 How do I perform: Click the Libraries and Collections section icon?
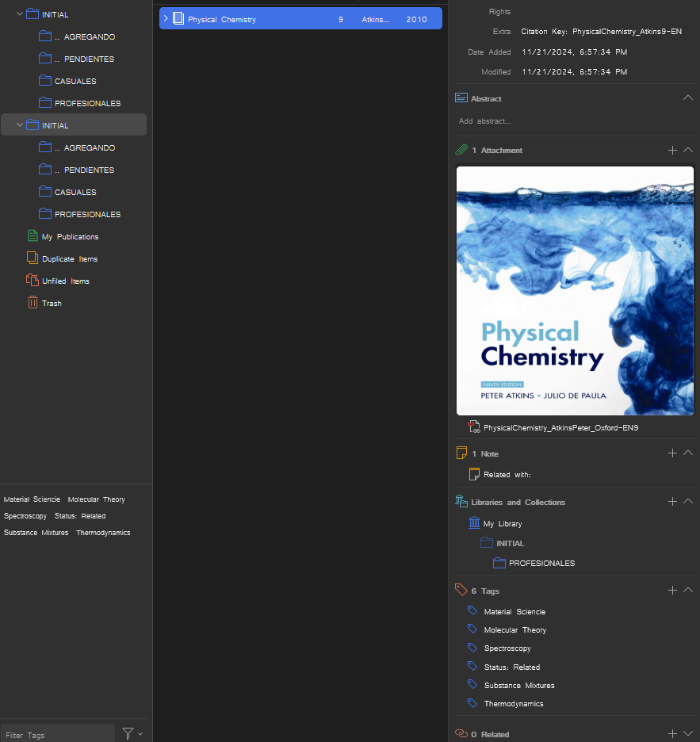(461, 501)
